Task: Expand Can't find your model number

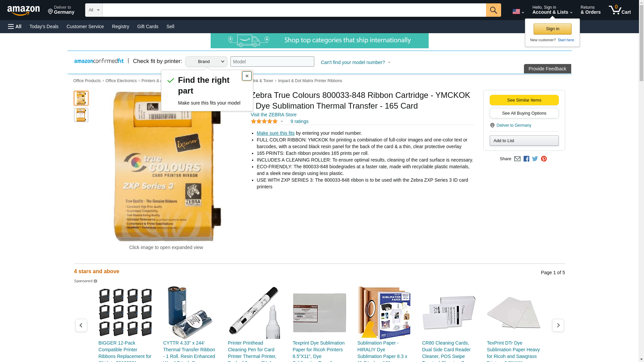Action: click(x=356, y=62)
